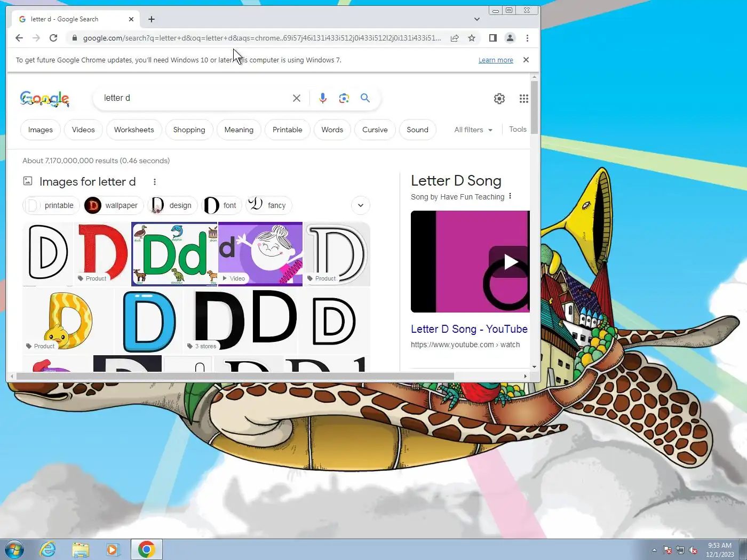Select the Printable filter chip

pos(288,130)
